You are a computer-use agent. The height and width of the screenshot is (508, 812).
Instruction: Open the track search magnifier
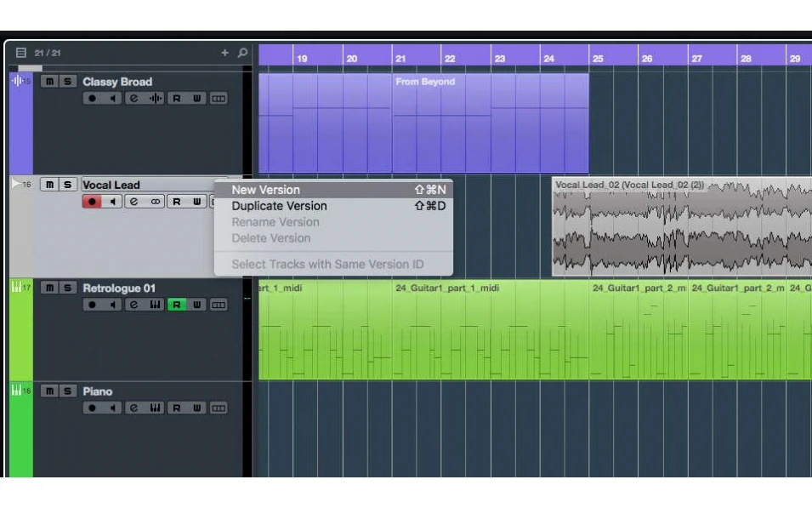242,51
